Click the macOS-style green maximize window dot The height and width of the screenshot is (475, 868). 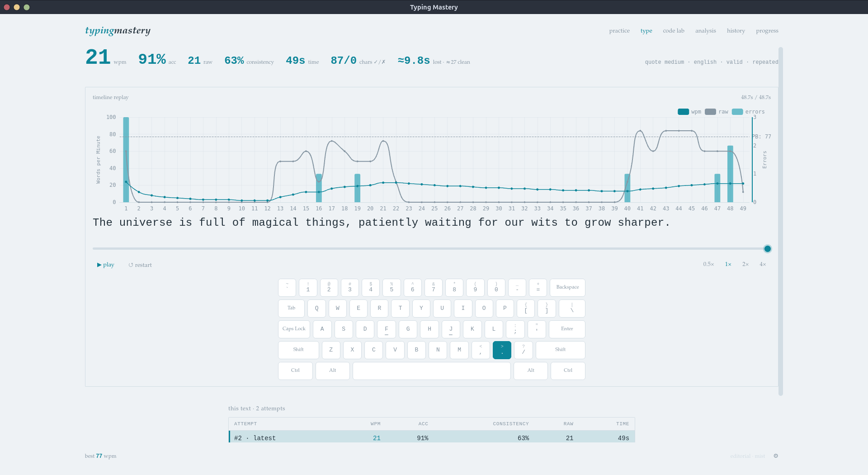[27, 7]
